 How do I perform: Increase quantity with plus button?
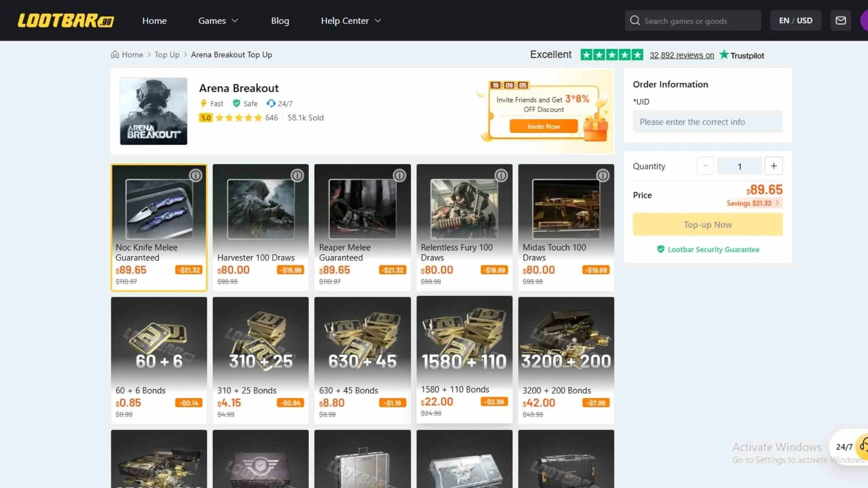pyautogui.click(x=774, y=166)
